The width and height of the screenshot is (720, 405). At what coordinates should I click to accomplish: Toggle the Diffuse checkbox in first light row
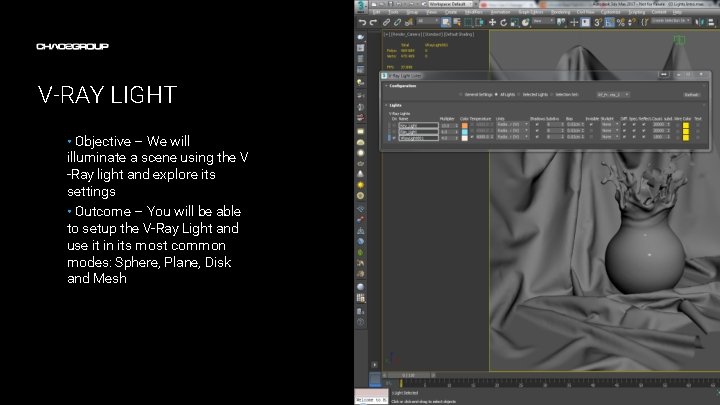624,125
